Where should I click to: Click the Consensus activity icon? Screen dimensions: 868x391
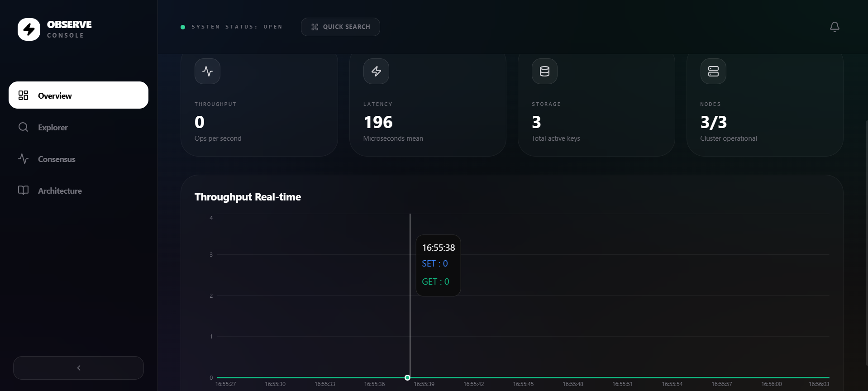23,159
